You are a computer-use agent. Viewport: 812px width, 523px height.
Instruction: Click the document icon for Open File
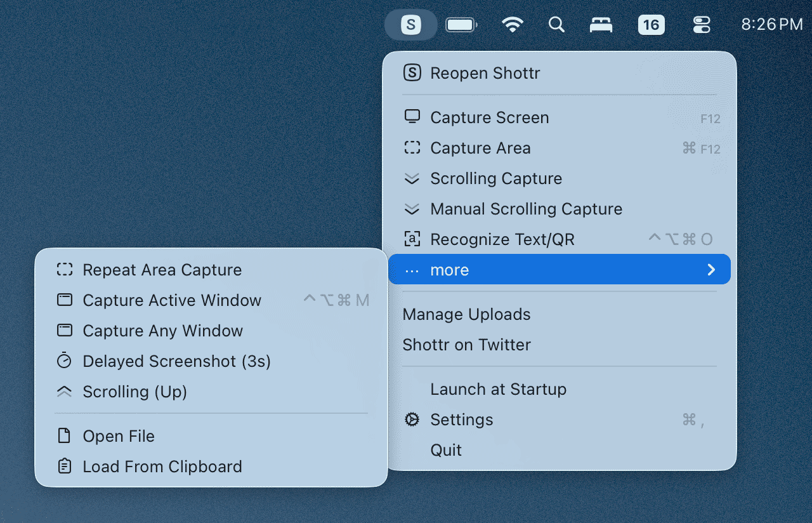coord(65,436)
